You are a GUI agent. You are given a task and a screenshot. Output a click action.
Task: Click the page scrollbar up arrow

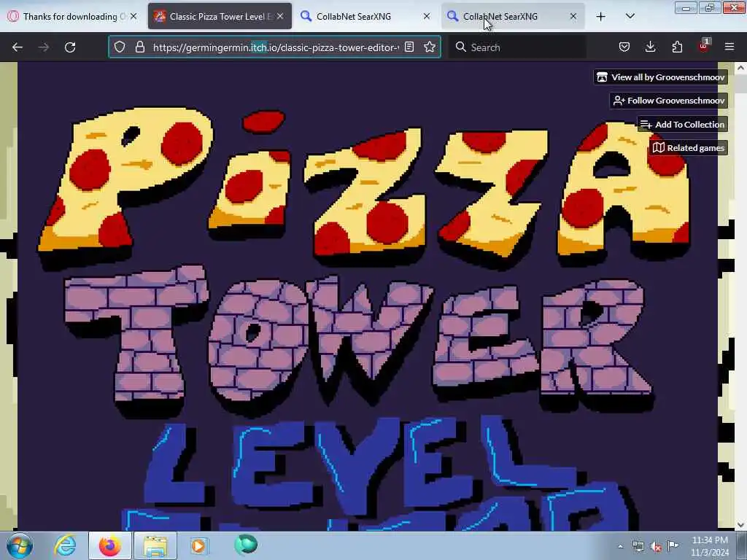[741, 68]
